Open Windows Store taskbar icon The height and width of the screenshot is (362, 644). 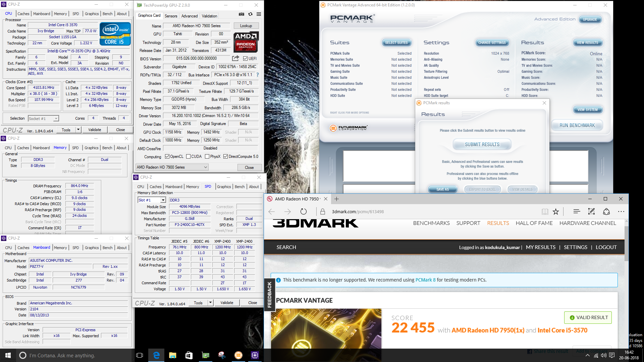pos(189,355)
